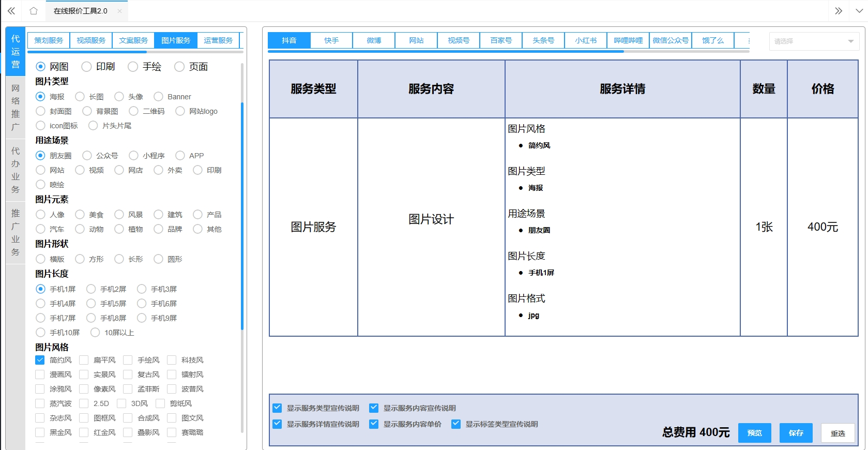Click the 预览 button

pos(754,433)
